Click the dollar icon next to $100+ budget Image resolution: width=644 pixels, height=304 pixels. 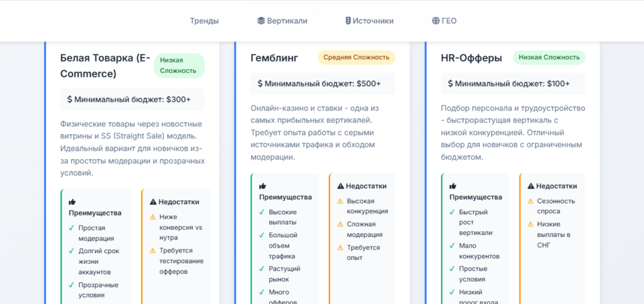tap(451, 84)
